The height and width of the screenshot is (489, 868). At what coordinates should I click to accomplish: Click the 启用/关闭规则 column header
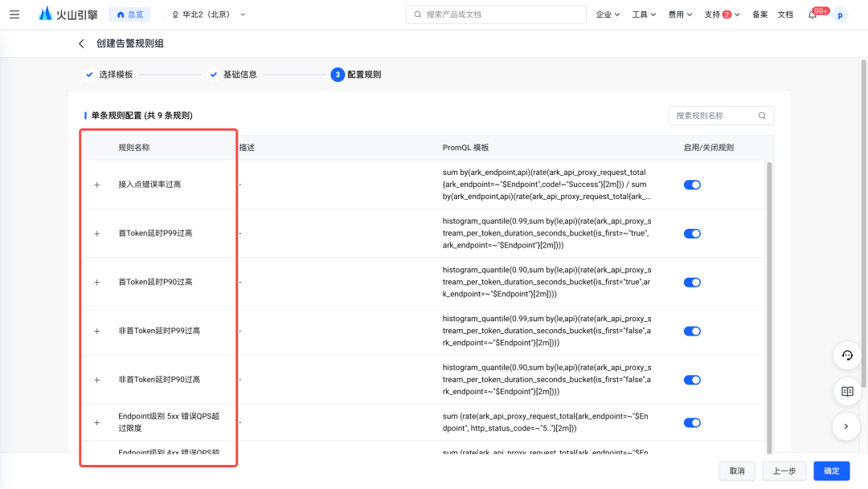[x=709, y=148]
